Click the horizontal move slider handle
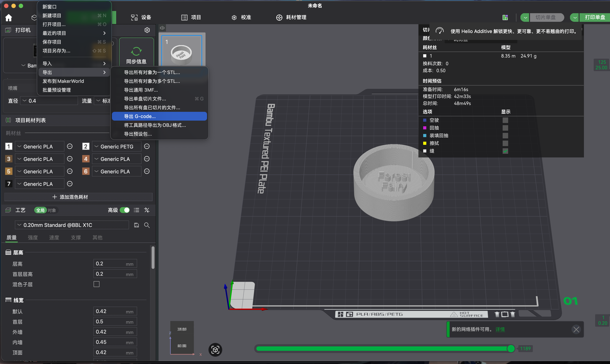Screen dimensions: 610x364 (511, 349)
